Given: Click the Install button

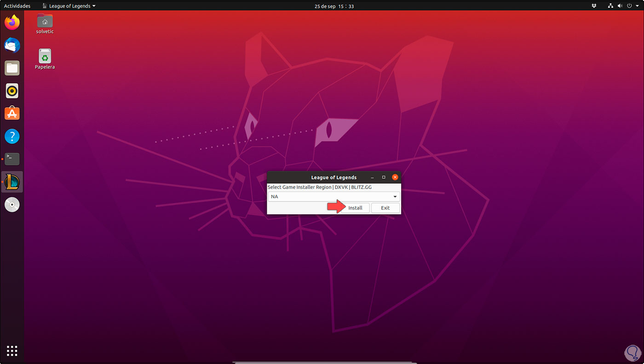Looking at the screenshot, I should [355, 208].
